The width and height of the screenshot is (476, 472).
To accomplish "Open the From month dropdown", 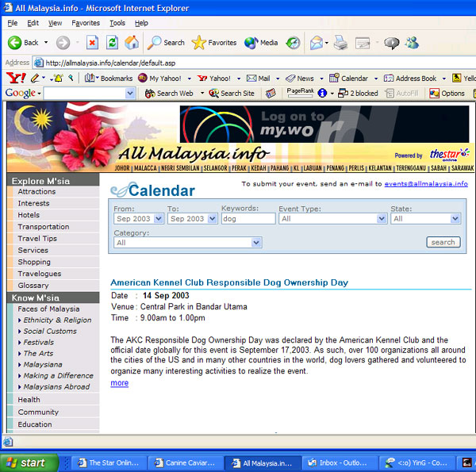I will point(159,218).
